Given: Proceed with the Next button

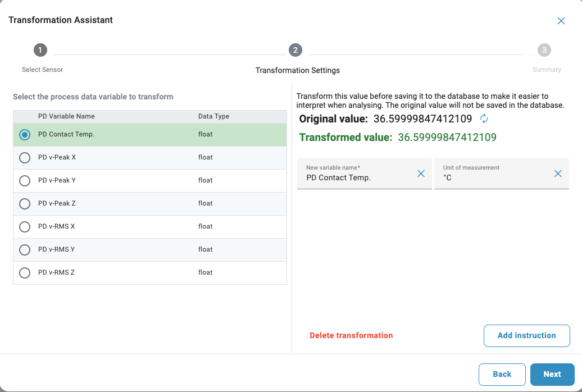Looking at the screenshot, I should point(552,374).
